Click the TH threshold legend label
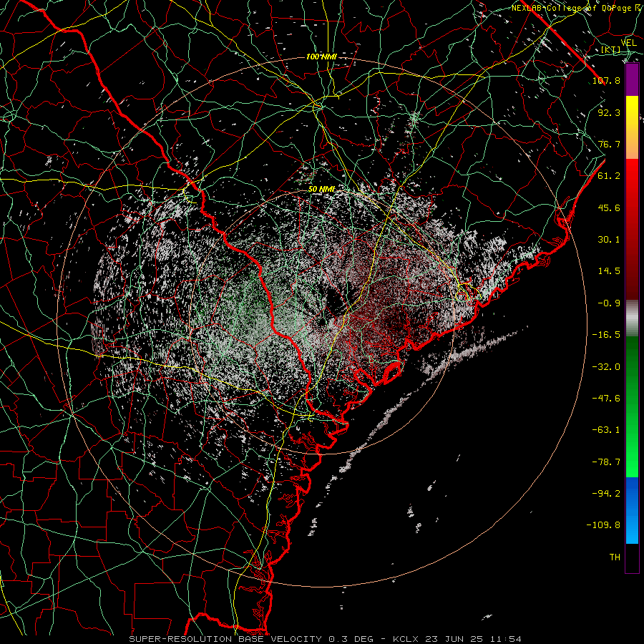 615,557
